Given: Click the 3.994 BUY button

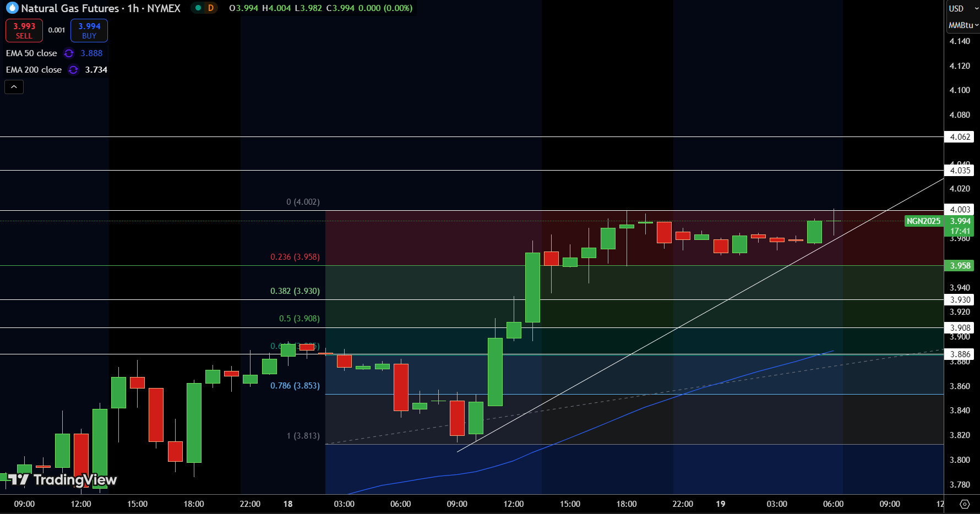Looking at the screenshot, I should coord(89,31).
